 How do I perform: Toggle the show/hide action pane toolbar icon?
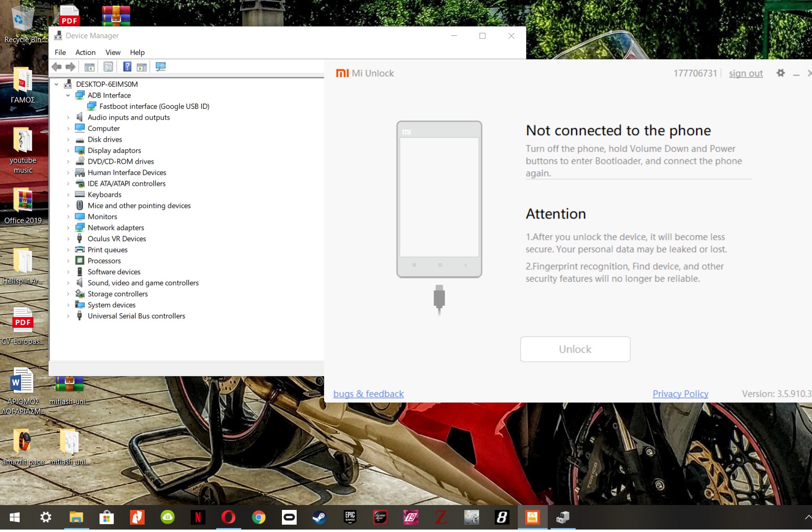point(142,67)
